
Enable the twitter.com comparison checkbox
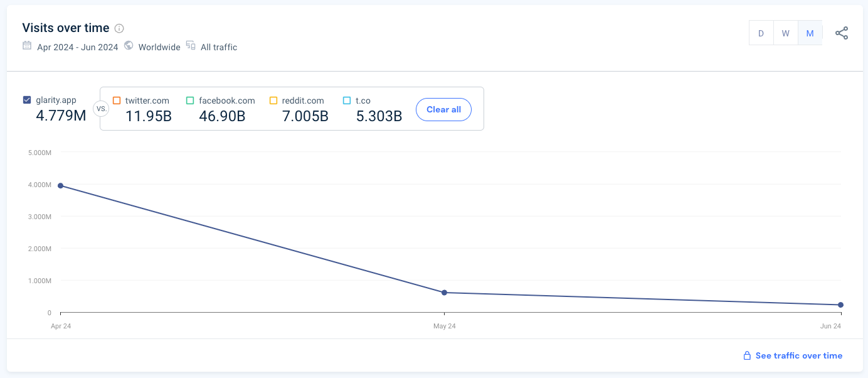(117, 100)
